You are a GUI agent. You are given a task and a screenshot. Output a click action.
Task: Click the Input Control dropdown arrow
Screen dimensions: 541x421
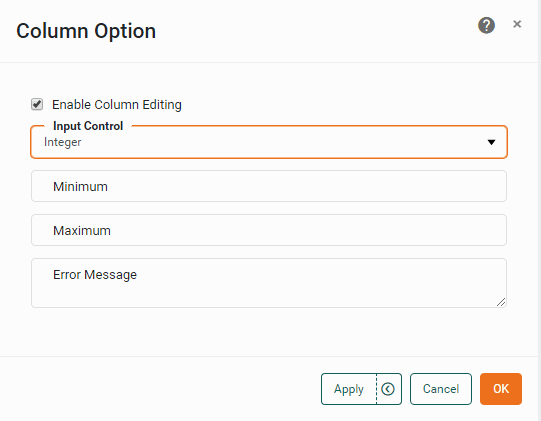click(491, 142)
